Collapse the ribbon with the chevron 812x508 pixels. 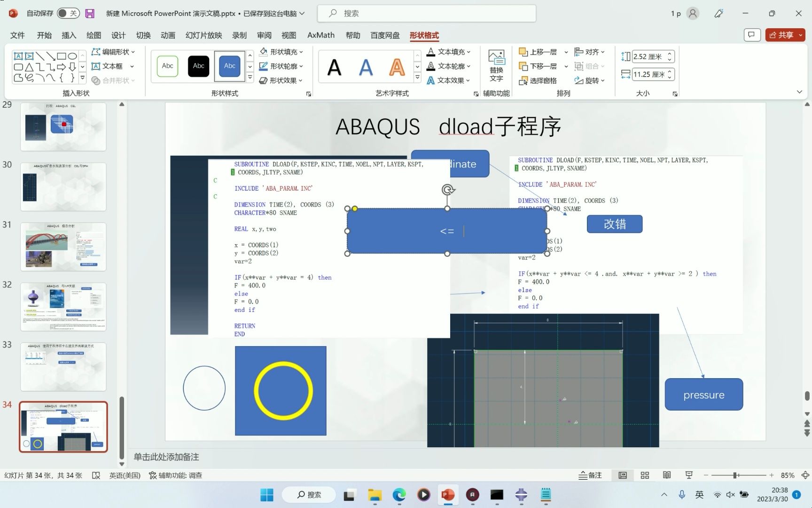click(x=799, y=92)
